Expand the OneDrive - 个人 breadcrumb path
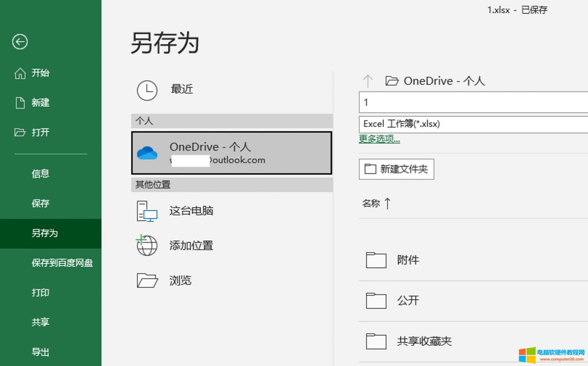 [x=445, y=81]
